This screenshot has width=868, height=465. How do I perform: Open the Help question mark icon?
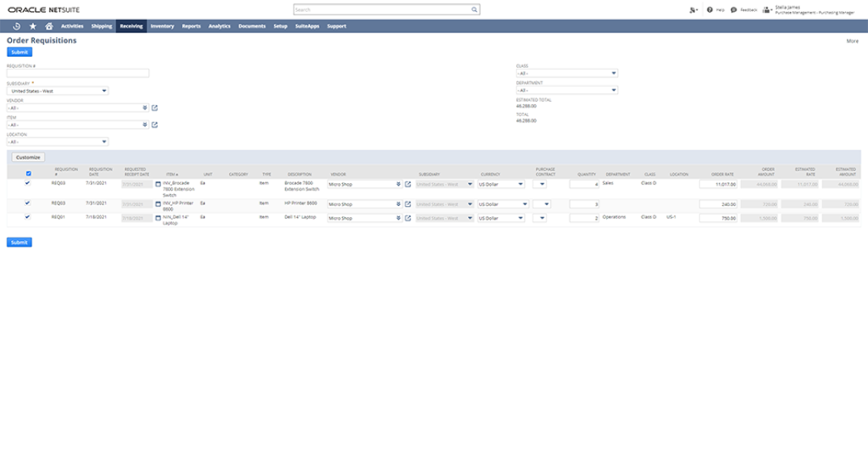click(710, 10)
